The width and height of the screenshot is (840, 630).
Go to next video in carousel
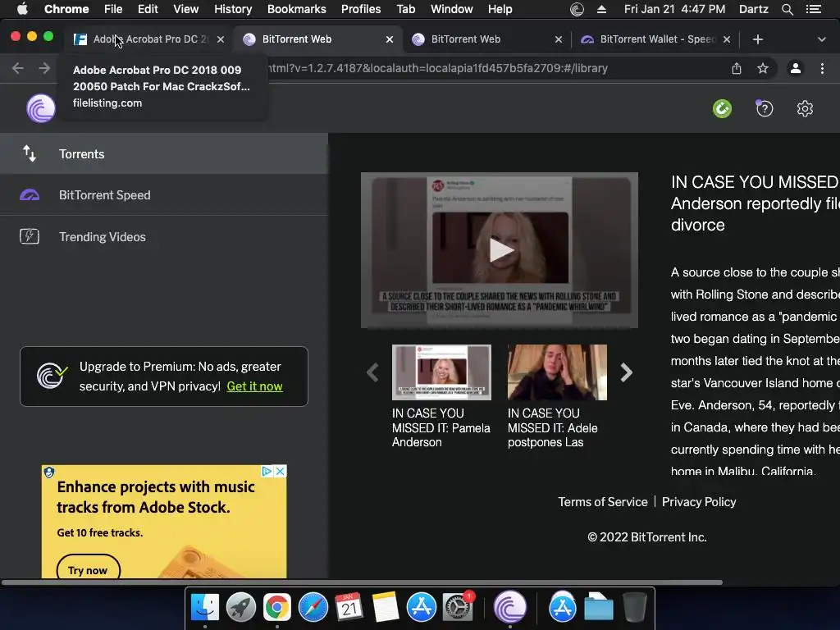pos(626,372)
